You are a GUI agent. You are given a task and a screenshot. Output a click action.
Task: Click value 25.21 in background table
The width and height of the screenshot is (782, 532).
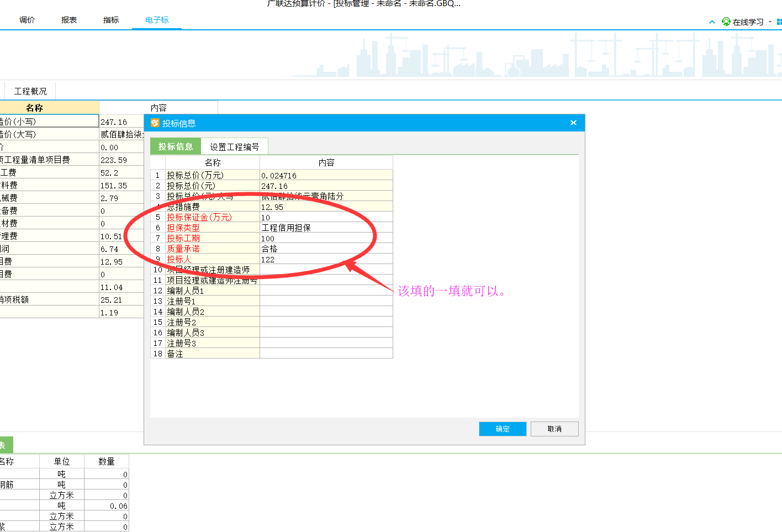point(111,300)
